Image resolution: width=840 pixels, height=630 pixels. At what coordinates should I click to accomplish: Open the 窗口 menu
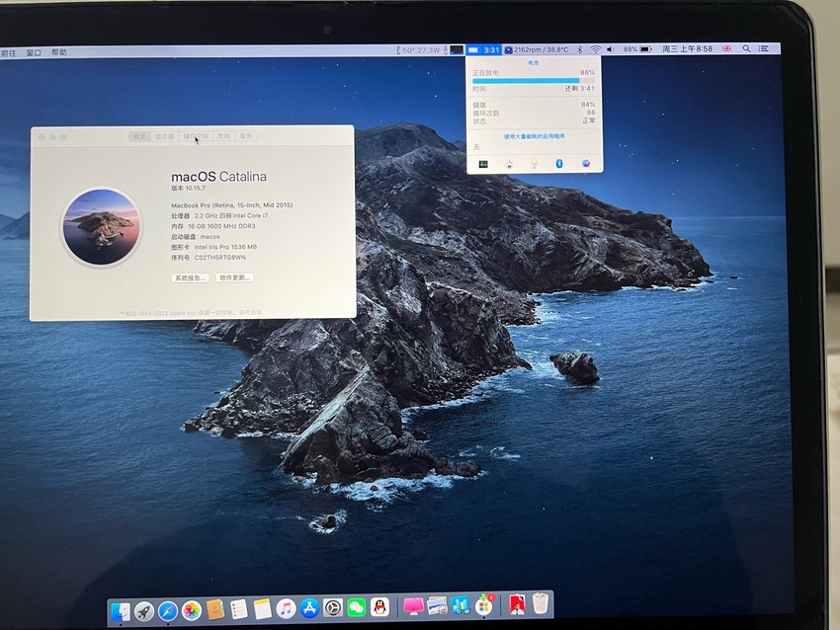coord(34,53)
